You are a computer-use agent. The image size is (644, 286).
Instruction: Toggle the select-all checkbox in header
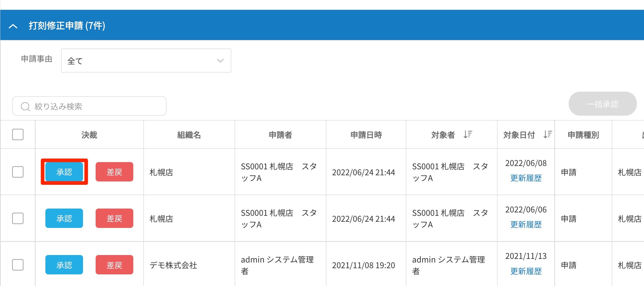18,134
